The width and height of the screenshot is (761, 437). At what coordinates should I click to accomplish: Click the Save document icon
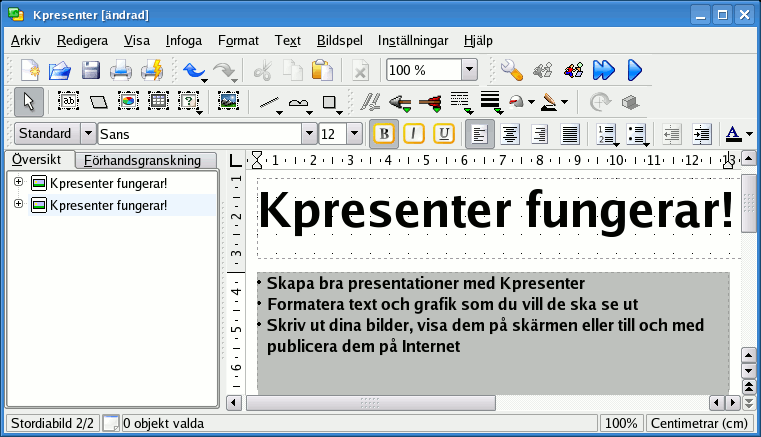coord(91,70)
